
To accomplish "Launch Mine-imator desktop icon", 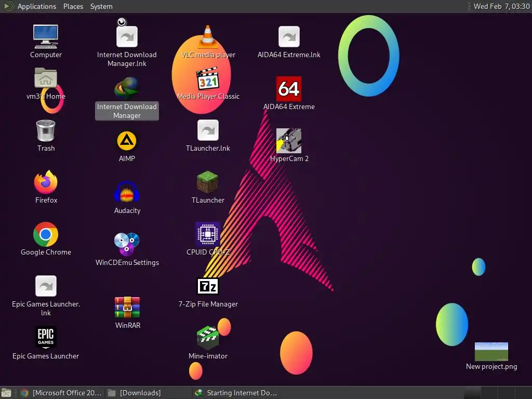I will click(x=208, y=338).
